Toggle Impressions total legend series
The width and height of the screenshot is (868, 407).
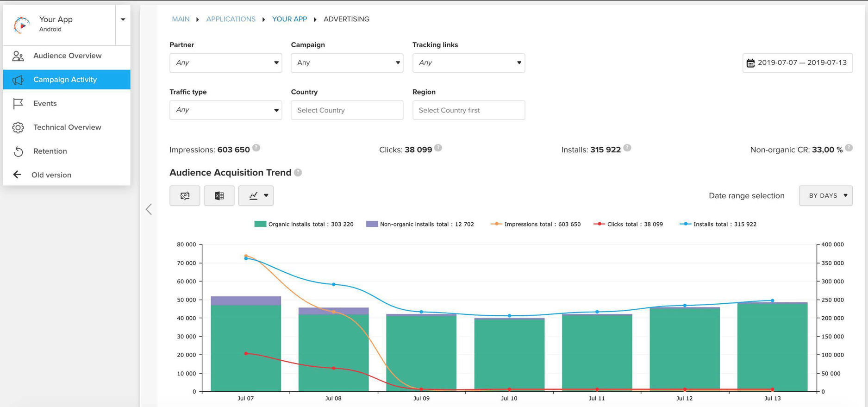pos(535,224)
